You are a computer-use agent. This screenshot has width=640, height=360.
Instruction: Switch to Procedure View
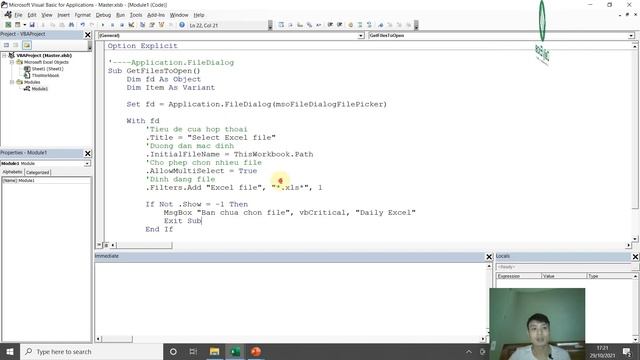coord(99,245)
